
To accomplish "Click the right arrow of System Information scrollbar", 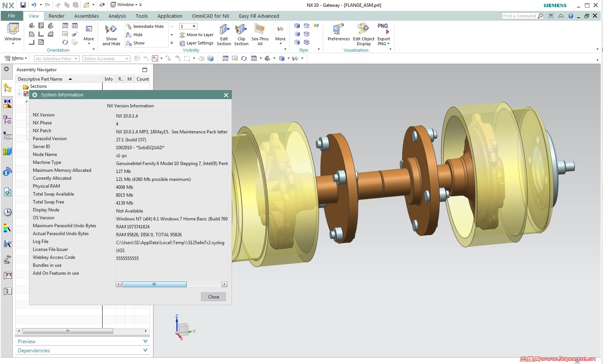I will (x=225, y=284).
